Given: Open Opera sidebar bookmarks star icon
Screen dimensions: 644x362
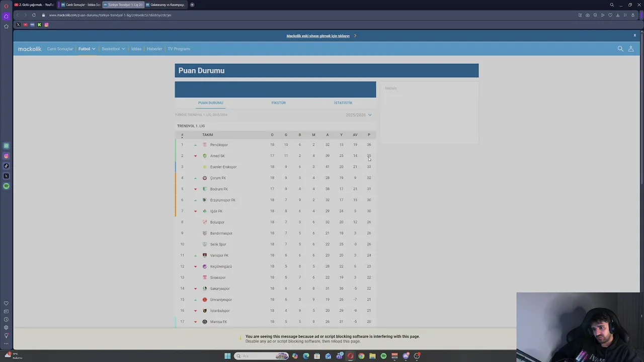Looking at the screenshot, I should (x=6, y=26).
